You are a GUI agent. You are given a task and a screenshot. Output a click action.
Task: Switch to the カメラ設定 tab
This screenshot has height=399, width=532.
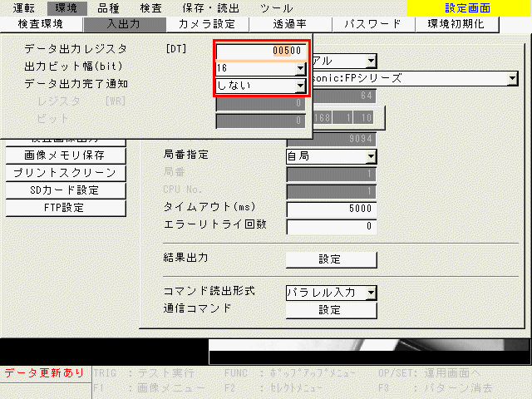(206, 24)
